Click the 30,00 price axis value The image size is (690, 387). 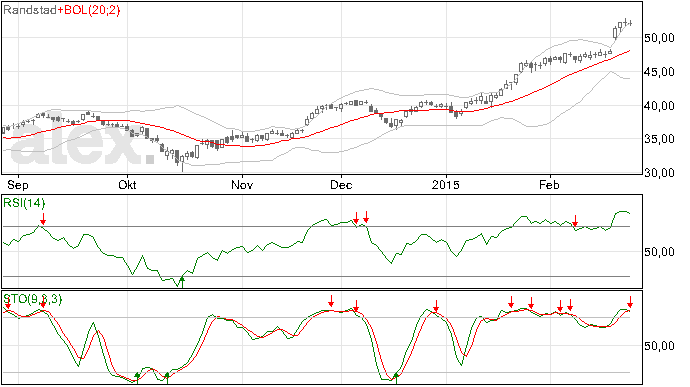pos(659,173)
